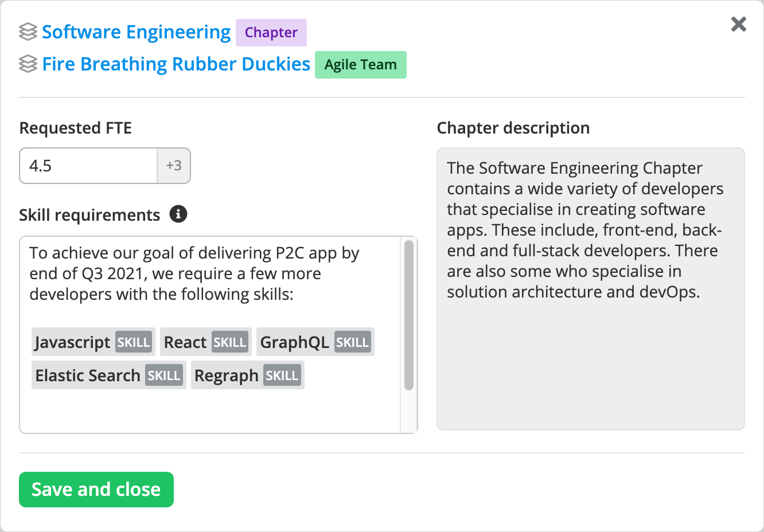Open the Skill requirements info tooltip
Viewport: 764px width, 532px height.
(178, 214)
